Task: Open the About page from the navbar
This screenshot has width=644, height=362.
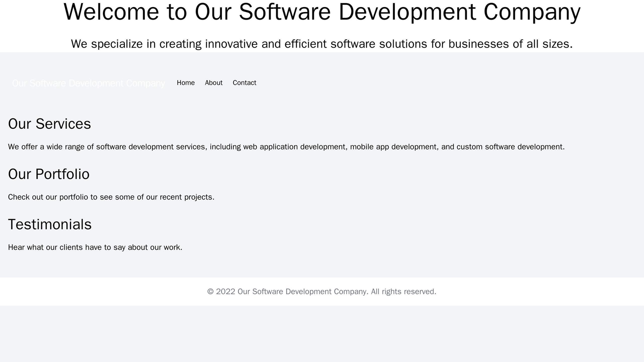Action: [x=213, y=82]
